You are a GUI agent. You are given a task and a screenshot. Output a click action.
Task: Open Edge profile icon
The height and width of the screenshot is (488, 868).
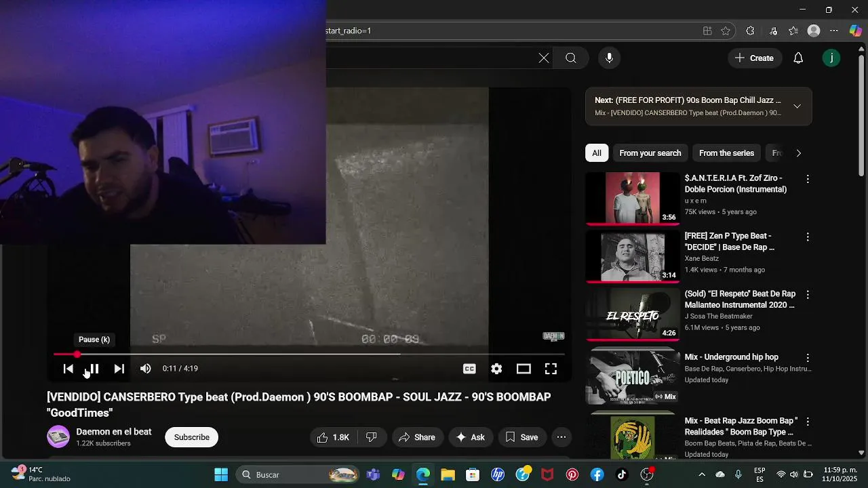[x=814, y=30]
